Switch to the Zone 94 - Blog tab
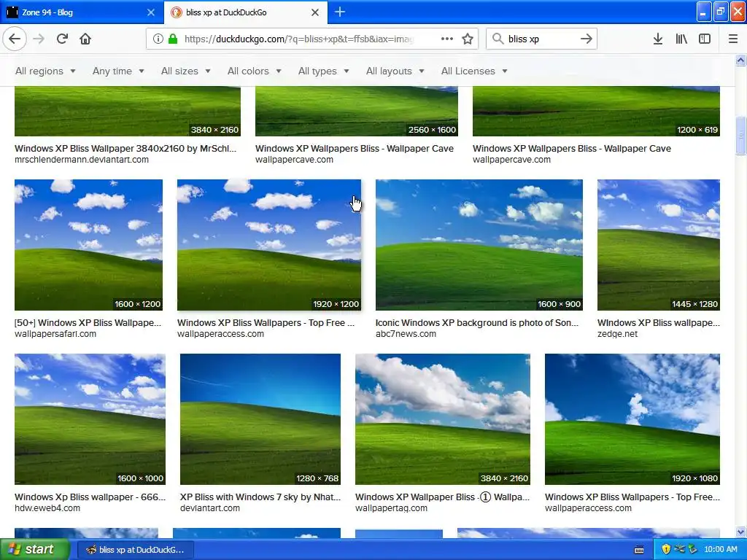The image size is (747, 560). pyautogui.click(x=82, y=12)
